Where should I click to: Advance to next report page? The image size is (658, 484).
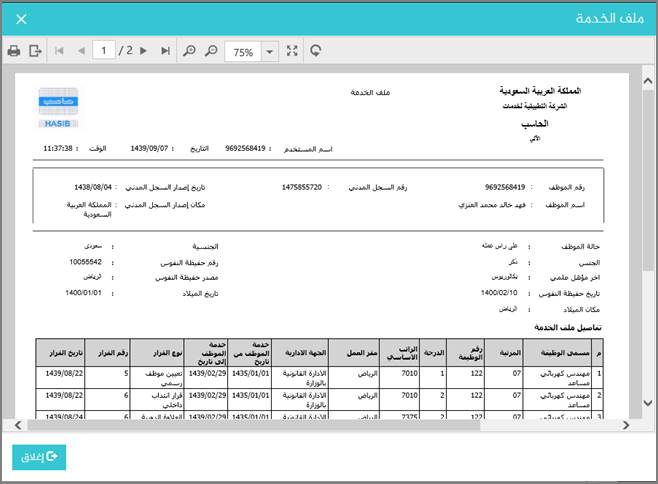click(x=144, y=51)
